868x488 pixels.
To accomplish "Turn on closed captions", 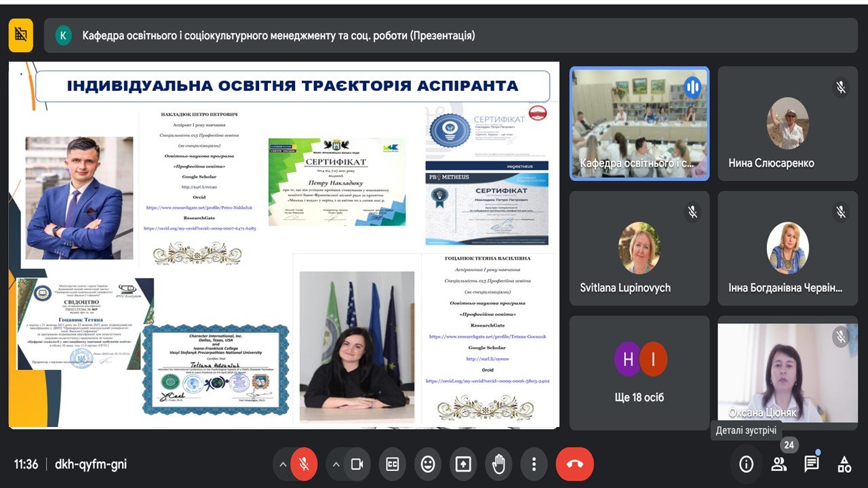I will [393, 464].
